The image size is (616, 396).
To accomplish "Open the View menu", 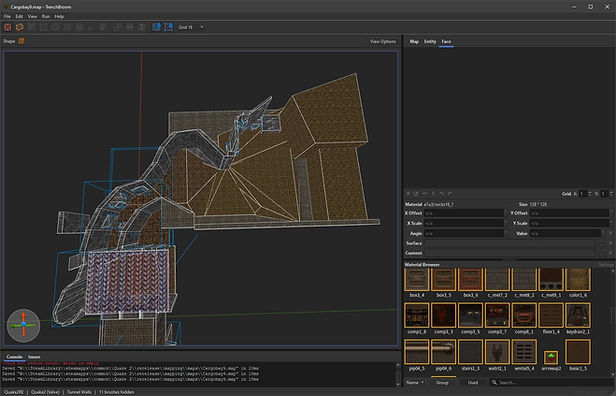I will click(x=32, y=16).
